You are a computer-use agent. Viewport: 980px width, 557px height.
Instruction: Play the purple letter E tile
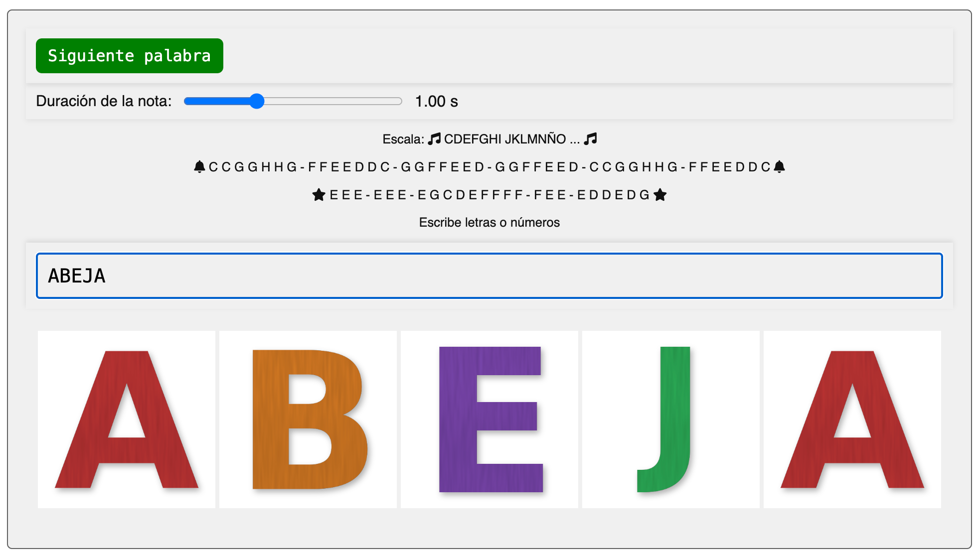(x=490, y=419)
